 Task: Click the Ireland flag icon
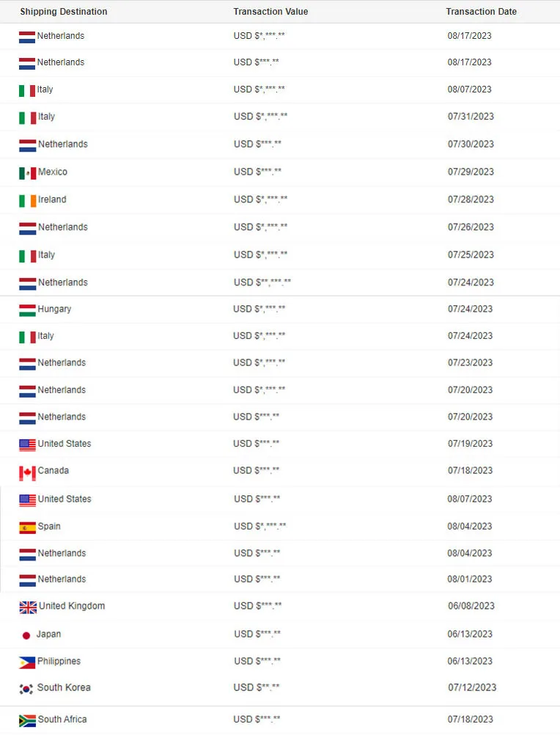coord(27,200)
